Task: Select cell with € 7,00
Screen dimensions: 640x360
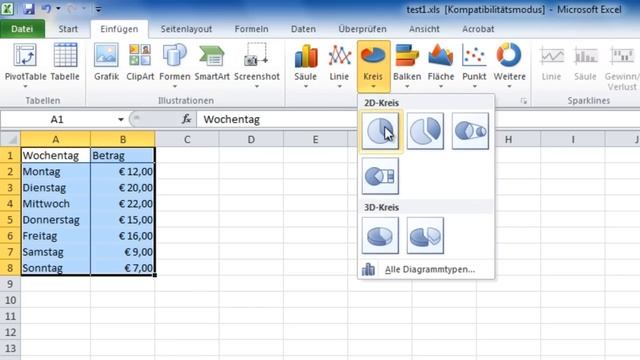Action: point(122,268)
